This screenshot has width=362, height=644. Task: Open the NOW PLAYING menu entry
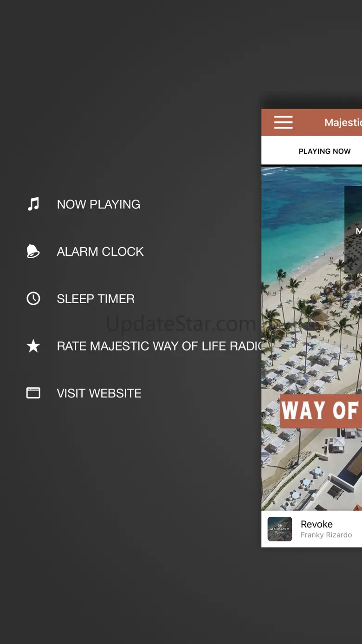coord(98,204)
